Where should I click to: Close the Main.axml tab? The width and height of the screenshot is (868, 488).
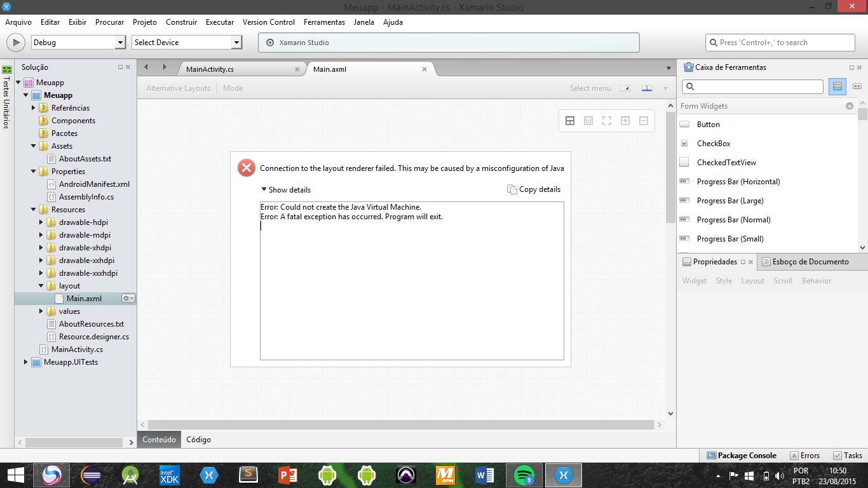click(424, 69)
